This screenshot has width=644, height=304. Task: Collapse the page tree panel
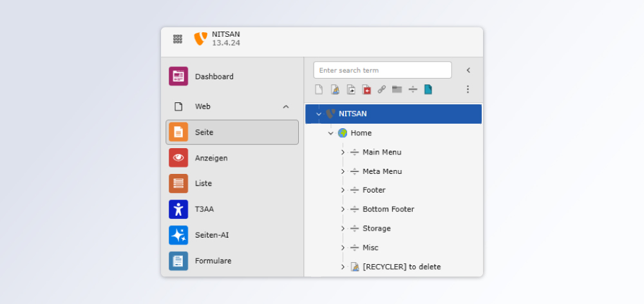(468, 70)
